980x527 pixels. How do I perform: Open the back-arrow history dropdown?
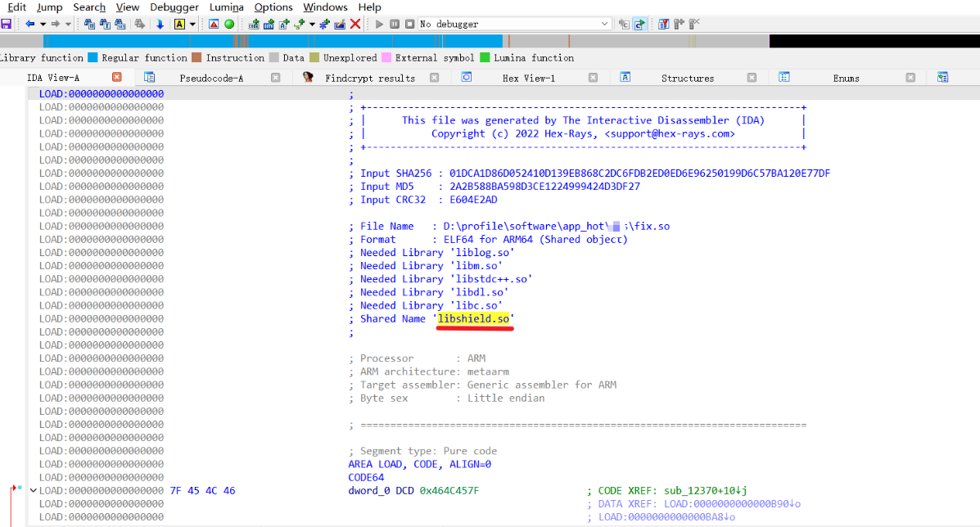coord(43,24)
